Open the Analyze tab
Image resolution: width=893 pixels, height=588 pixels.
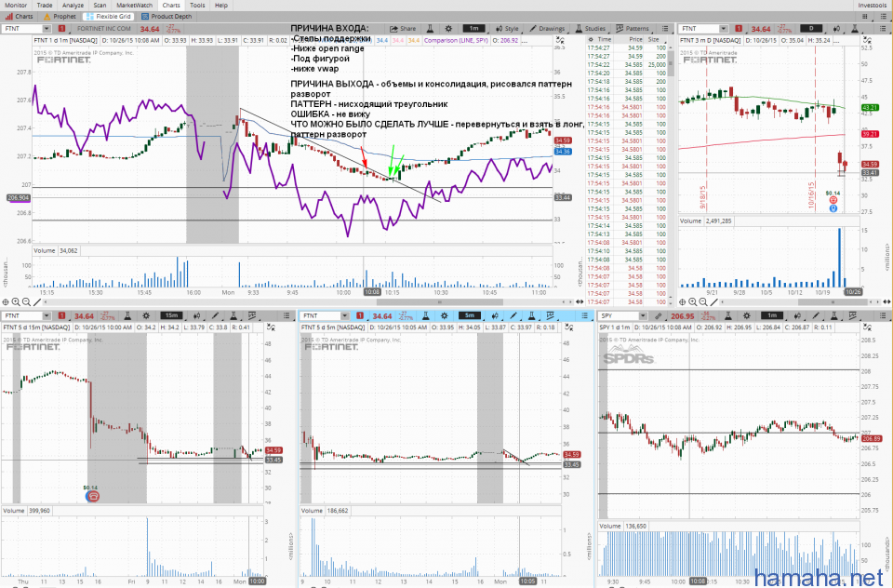click(73, 6)
